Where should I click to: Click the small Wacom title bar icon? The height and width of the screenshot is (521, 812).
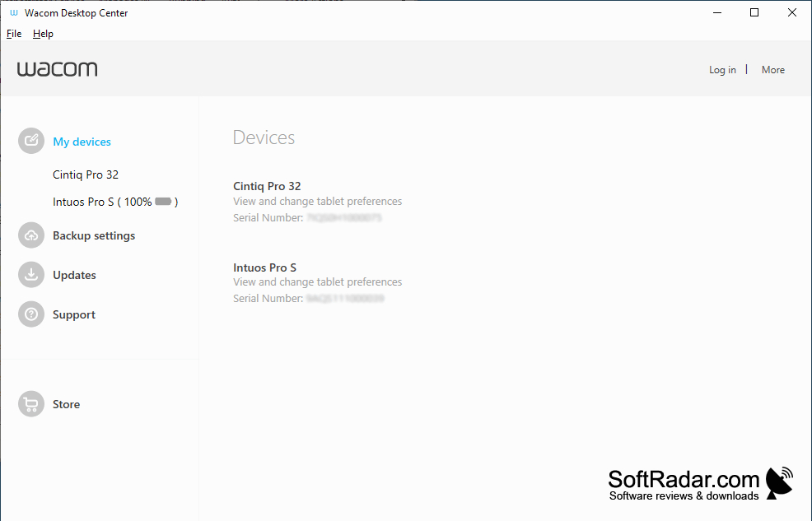pyautogui.click(x=14, y=13)
